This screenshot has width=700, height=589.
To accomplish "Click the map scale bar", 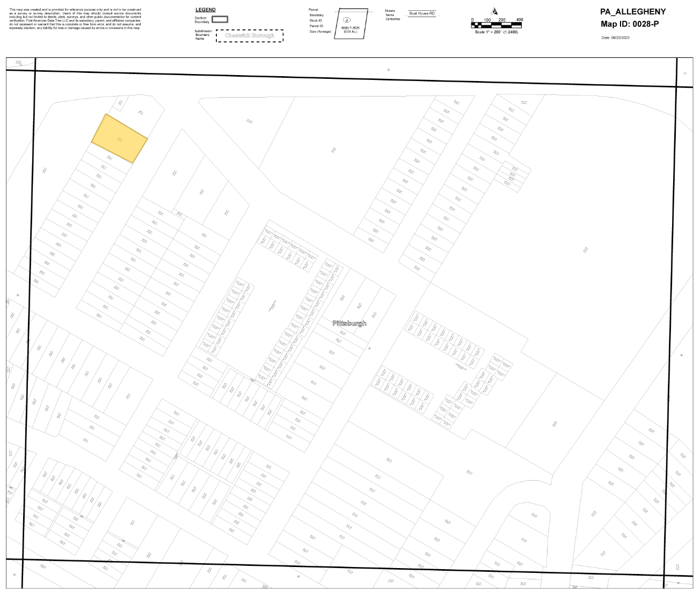I will [x=497, y=26].
